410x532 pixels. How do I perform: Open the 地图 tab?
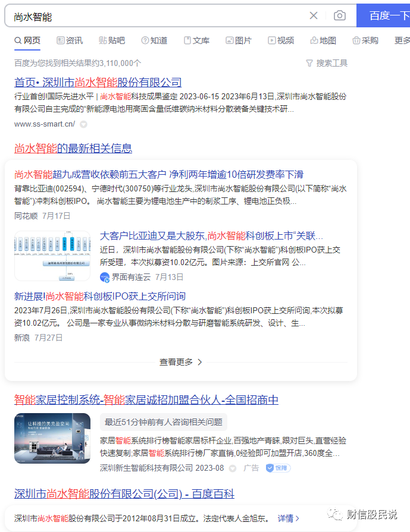pyautogui.click(x=323, y=40)
